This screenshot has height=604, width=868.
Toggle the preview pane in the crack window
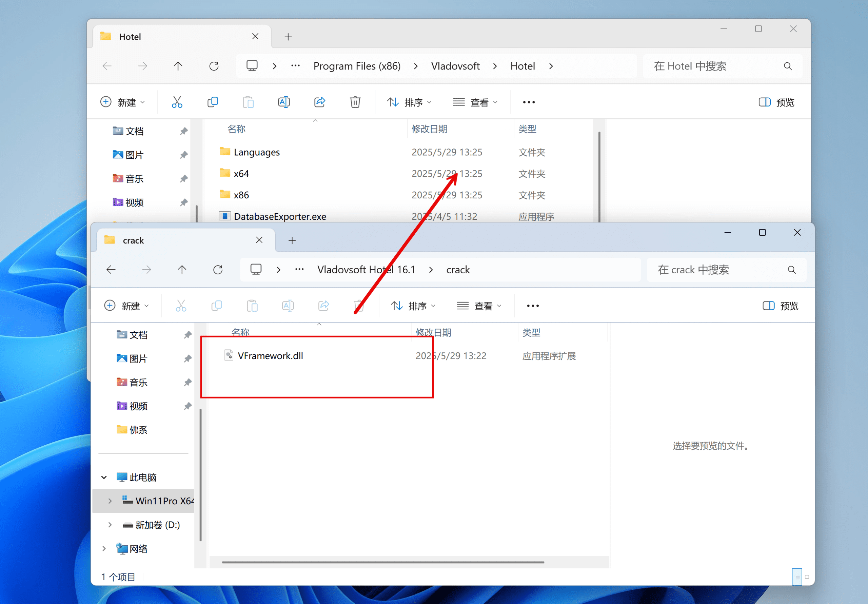pyautogui.click(x=780, y=306)
